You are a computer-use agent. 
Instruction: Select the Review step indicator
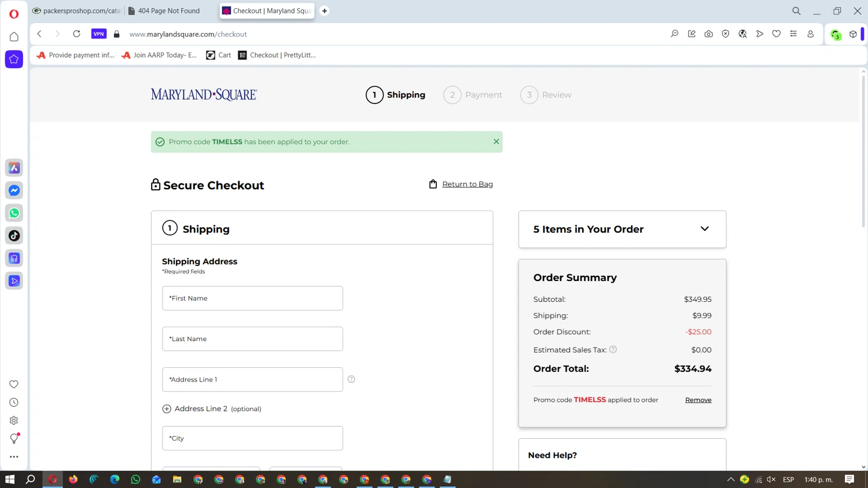click(546, 95)
